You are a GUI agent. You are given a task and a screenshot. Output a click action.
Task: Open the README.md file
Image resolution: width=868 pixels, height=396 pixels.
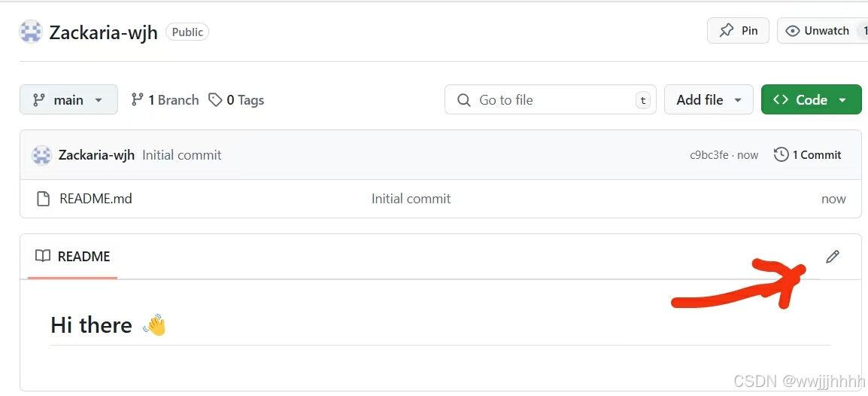click(96, 199)
